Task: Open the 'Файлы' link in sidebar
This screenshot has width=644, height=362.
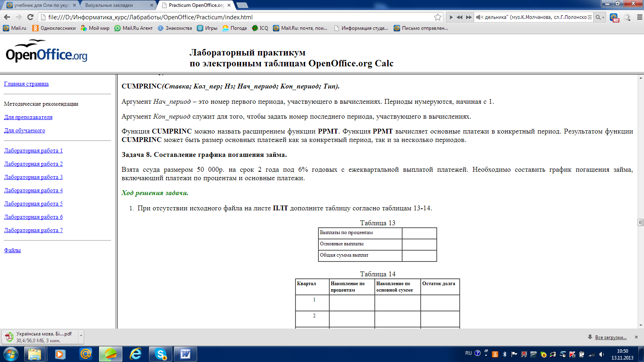Action: pos(12,250)
